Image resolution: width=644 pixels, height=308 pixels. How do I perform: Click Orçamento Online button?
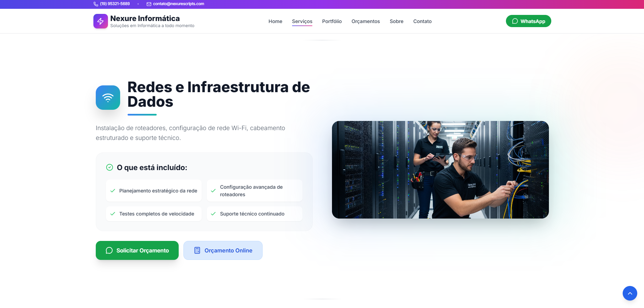coord(223,250)
